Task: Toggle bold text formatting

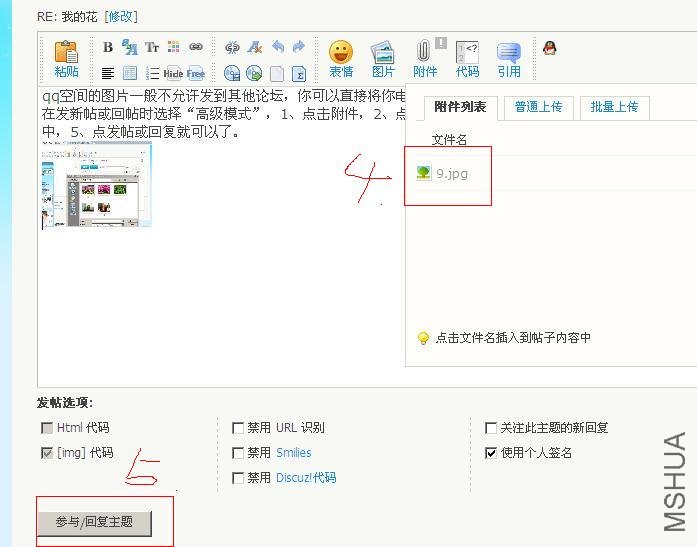Action: pos(108,47)
